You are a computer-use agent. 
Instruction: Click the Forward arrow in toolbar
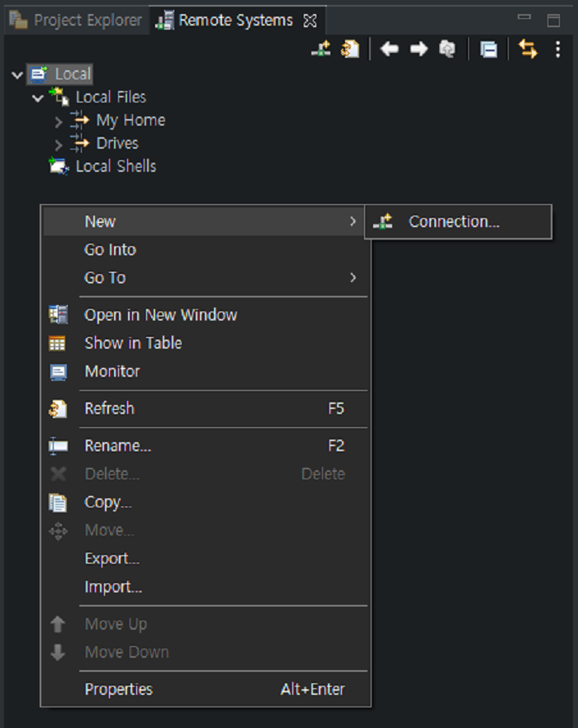click(419, 50)
